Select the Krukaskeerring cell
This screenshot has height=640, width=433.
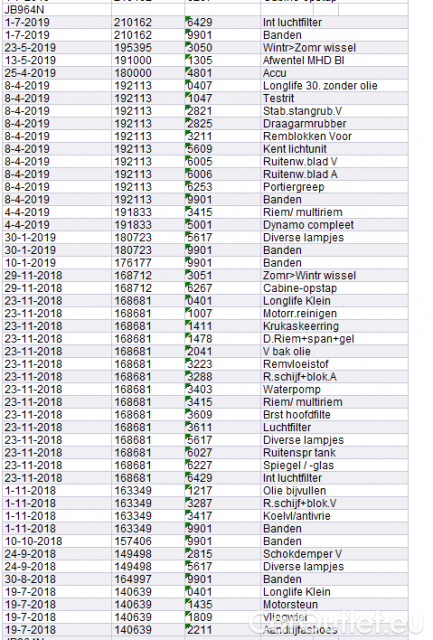coord(334,326)
